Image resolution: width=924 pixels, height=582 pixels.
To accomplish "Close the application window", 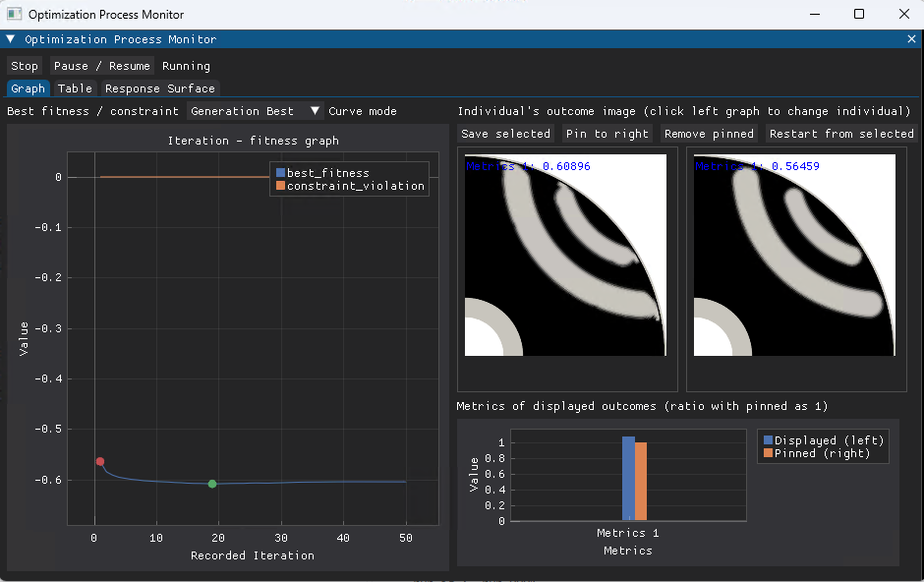I will [904, 14].
